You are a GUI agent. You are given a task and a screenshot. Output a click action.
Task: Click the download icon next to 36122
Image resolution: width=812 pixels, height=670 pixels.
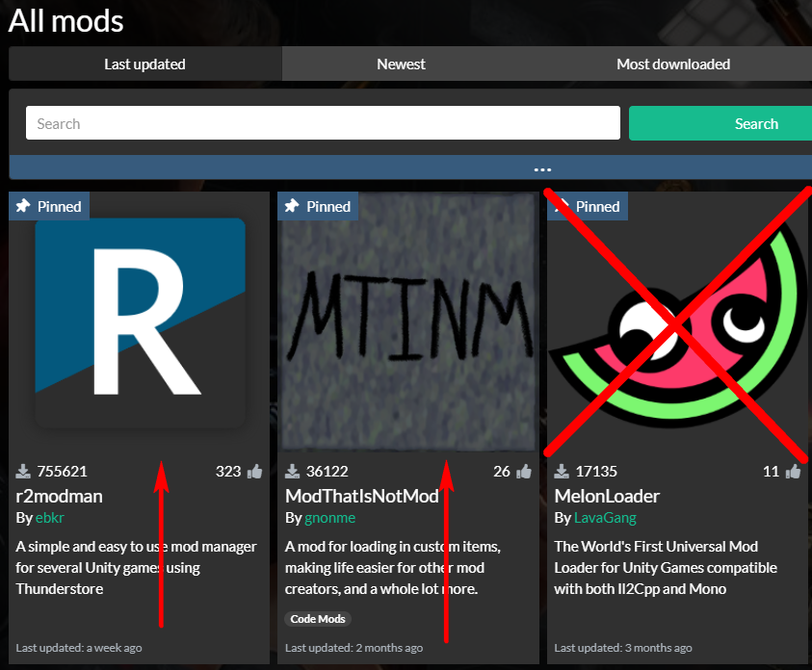pyautogui.click(x=293, y=472)
